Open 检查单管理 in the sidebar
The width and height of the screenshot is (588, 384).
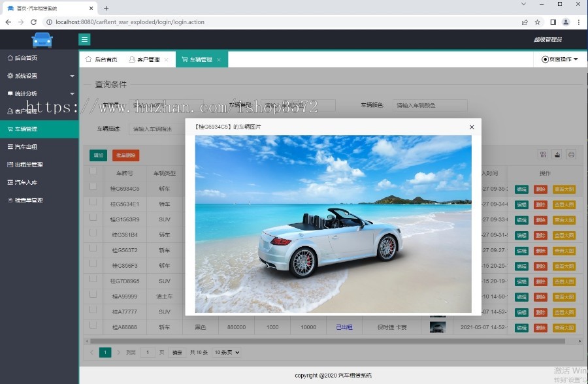click(x=39, y=200)
